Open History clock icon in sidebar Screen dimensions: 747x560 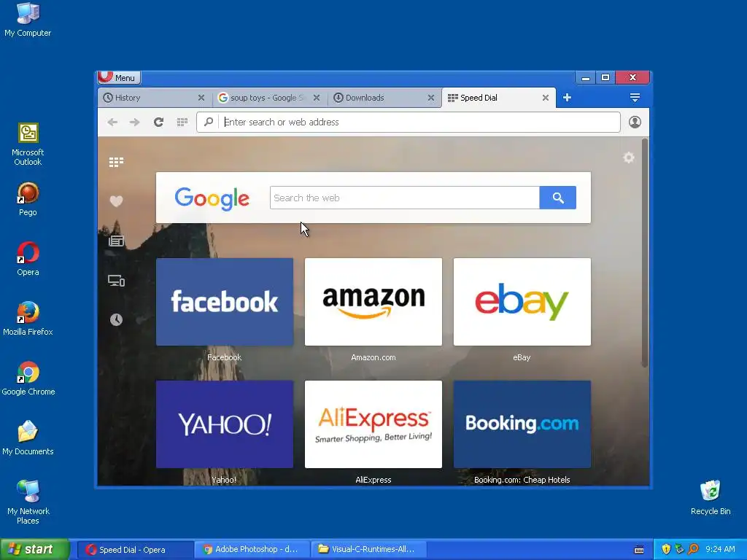[116, 319]
